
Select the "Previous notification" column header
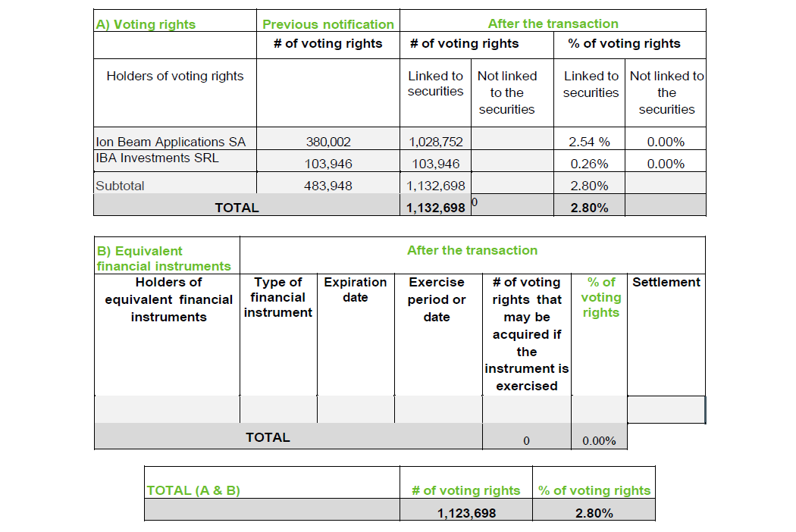(327, 24)
